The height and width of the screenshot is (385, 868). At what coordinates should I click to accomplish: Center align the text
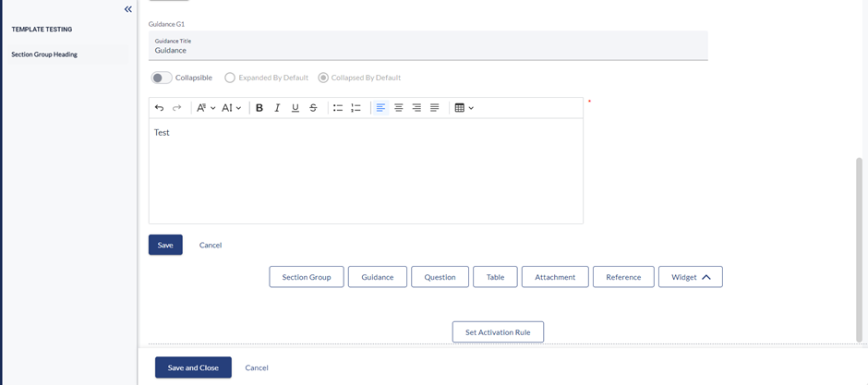point(399,108)
